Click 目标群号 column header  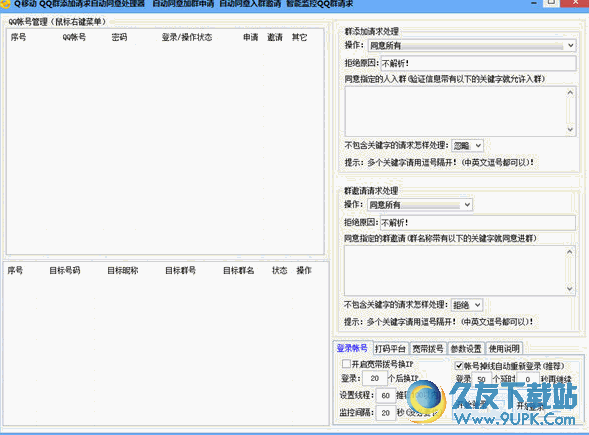180,270
